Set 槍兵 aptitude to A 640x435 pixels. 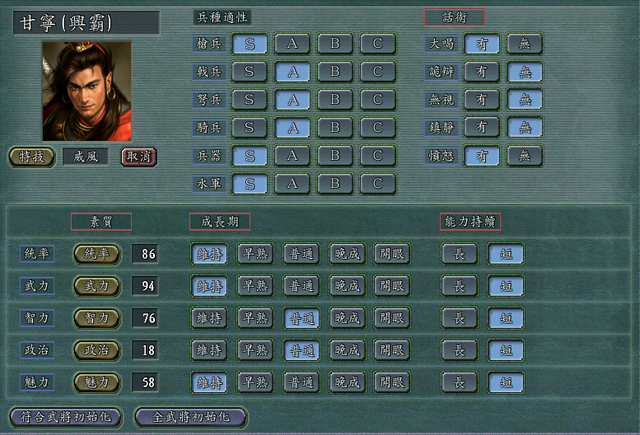[x=292, y=44]
